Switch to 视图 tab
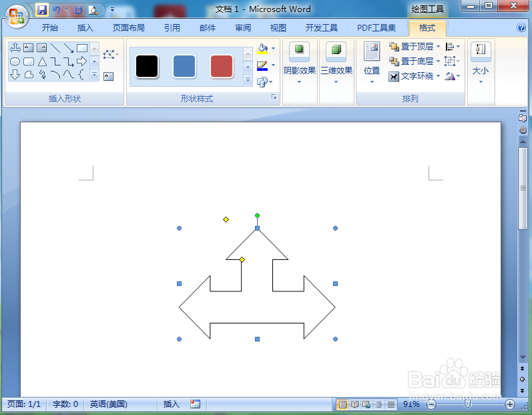The width and height of the screenshot is (532, 415). (x=278, y=28)
